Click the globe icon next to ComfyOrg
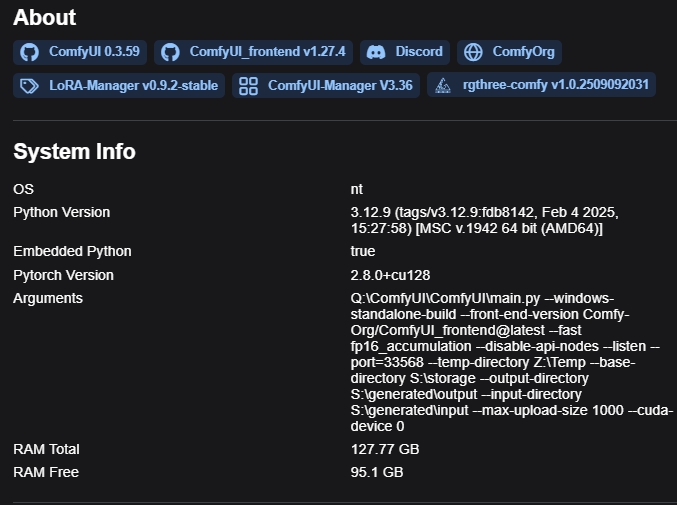The width and height of the screenshot is (677, 505). click(x=473, y=52)
